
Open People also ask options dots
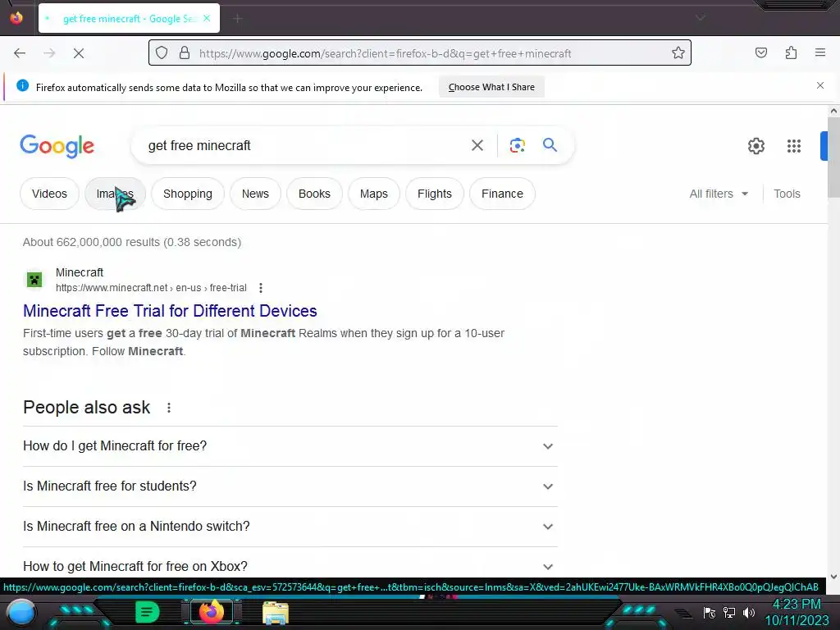169,408
